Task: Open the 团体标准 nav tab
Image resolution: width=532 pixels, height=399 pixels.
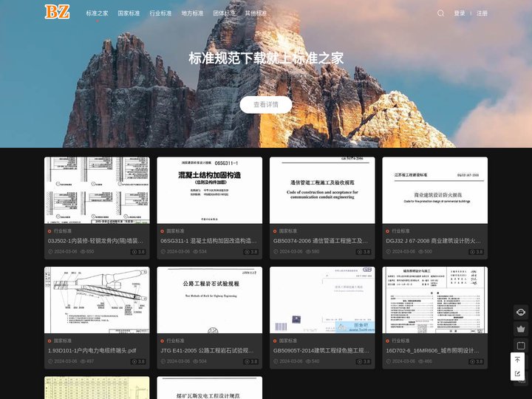Action: 224,13
